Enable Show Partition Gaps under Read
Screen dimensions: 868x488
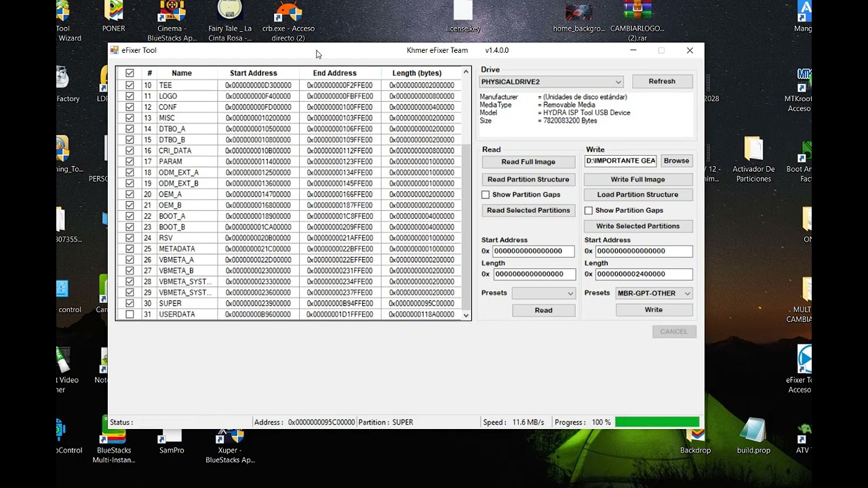click(x=486, y=195)
